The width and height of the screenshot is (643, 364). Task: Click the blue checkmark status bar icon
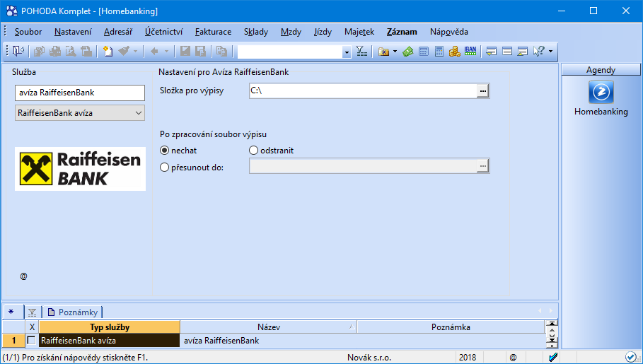[x=552, y=358]
